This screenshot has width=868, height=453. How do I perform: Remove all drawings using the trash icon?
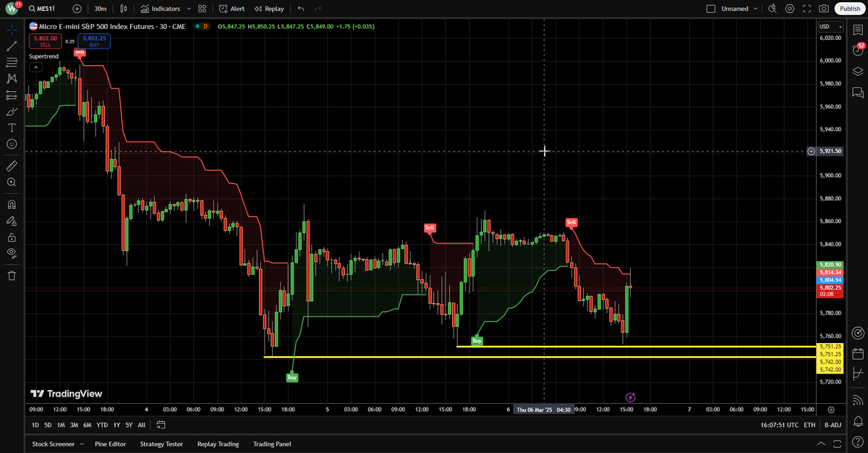click(11, 275)
